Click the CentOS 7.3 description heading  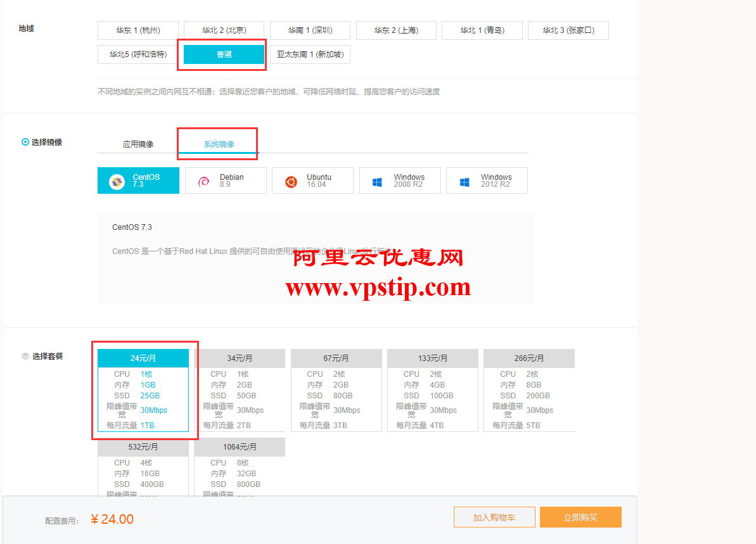pos(132,227)
